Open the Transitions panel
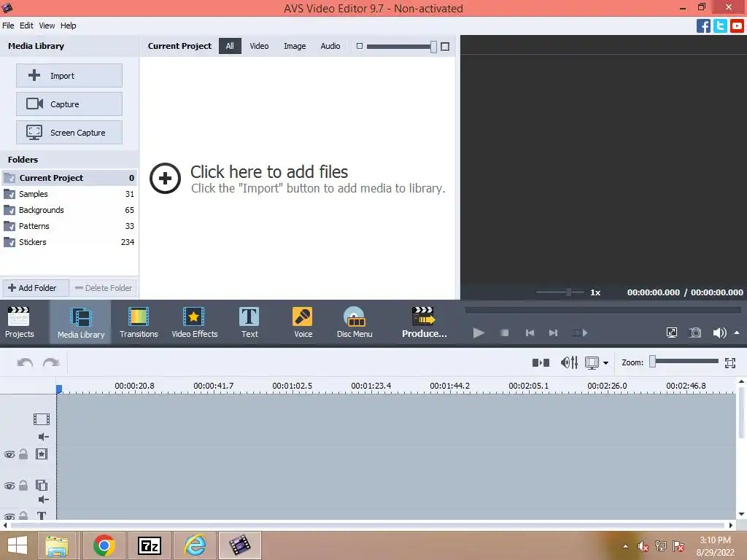 tap(139, 322)
